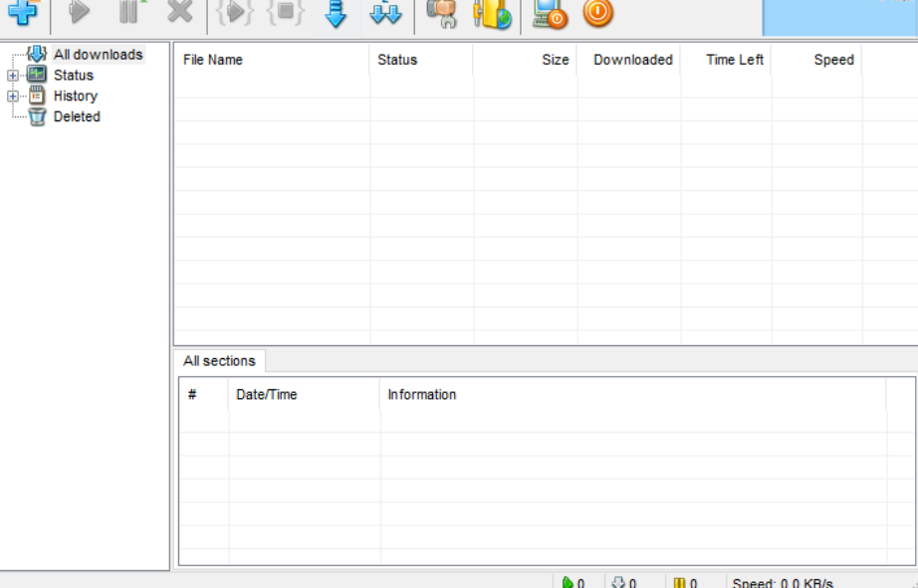918x588 pixels.
Task: Switch to the All sections tab
Action: pos(220,361)
